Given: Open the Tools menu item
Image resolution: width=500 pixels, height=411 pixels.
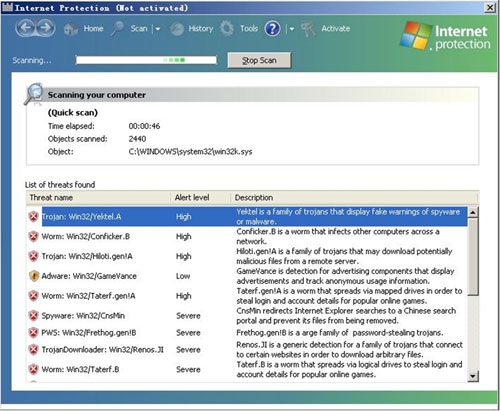Looking at the screenshot, I should pos(249,29).
